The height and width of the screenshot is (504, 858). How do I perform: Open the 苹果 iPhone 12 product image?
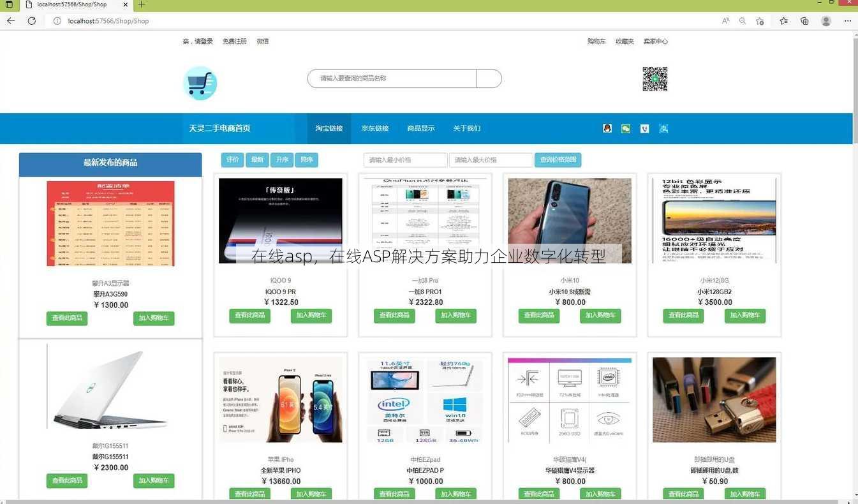coord(281,400)
